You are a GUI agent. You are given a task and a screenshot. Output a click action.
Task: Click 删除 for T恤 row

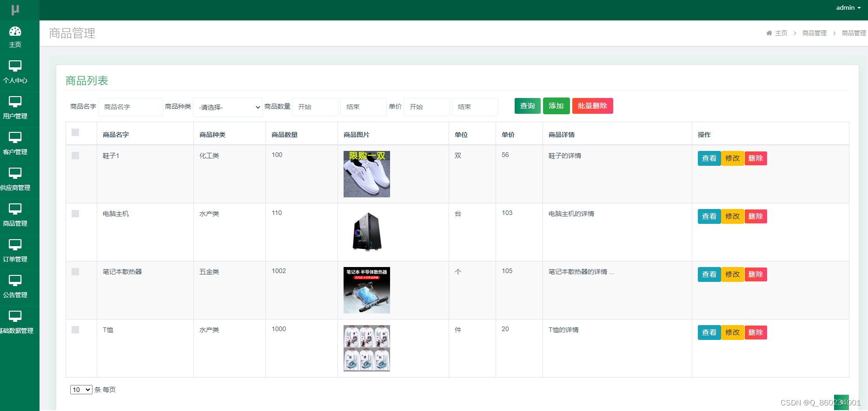(x=756, y=333)
